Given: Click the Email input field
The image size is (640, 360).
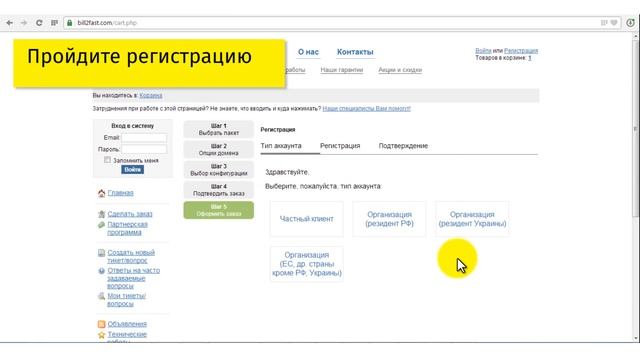Looking at the screenshot, I should click(x=144, y=138).
